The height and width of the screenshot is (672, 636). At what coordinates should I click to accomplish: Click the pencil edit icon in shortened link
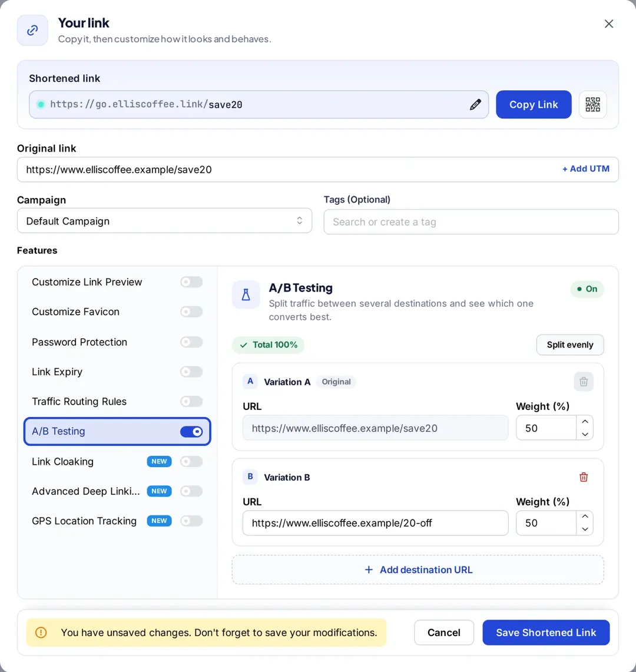(x=475, y=105)
